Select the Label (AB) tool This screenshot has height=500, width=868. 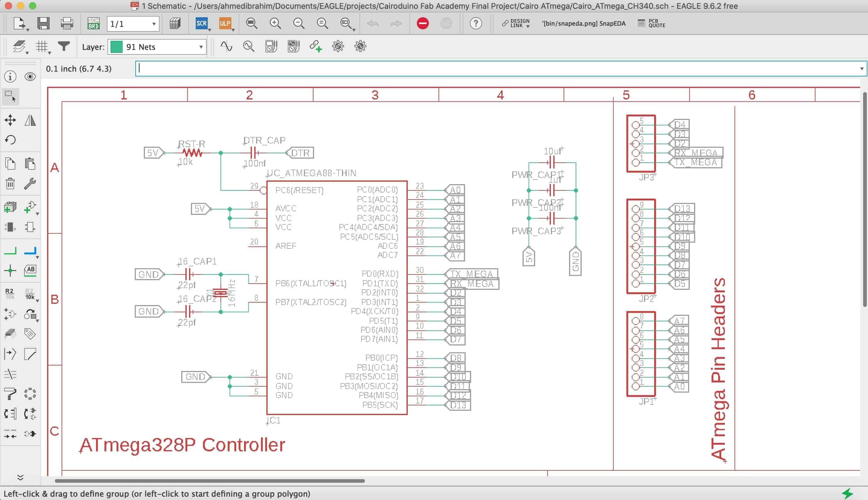pos(30,271)
